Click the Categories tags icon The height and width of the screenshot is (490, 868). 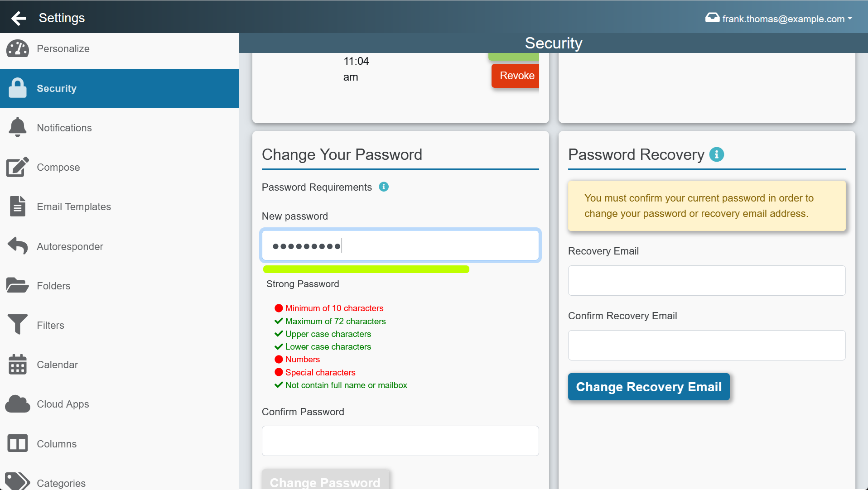17,481
